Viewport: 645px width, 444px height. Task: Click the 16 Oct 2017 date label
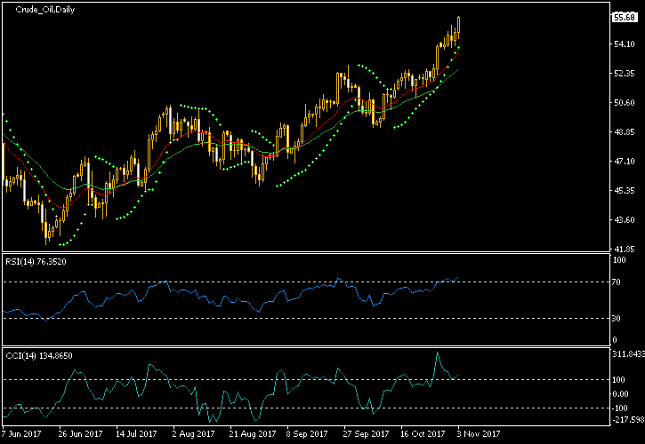pos(422,434)
